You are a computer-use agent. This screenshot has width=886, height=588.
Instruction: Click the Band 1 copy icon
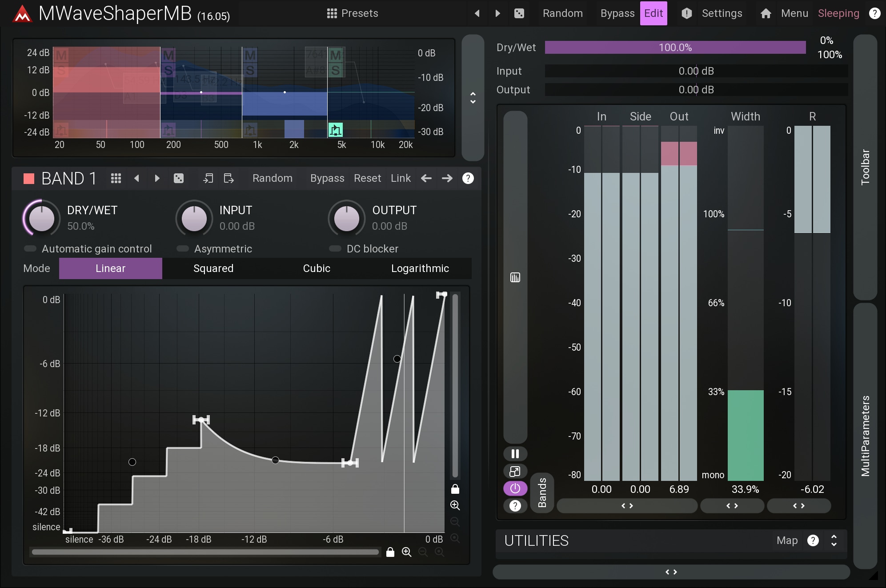click(x=208, y=178)
